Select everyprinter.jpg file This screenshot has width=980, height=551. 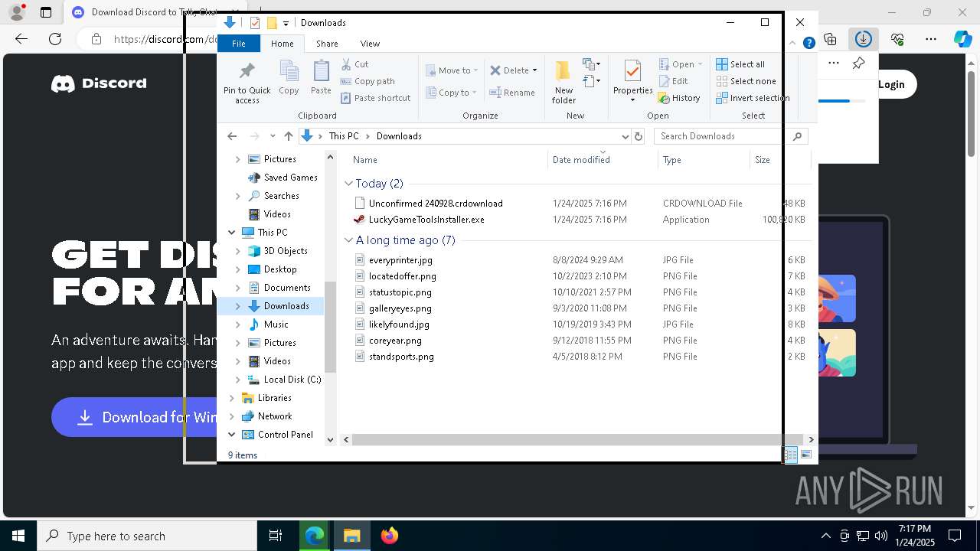pyautogui.click(x=400, y=260)
